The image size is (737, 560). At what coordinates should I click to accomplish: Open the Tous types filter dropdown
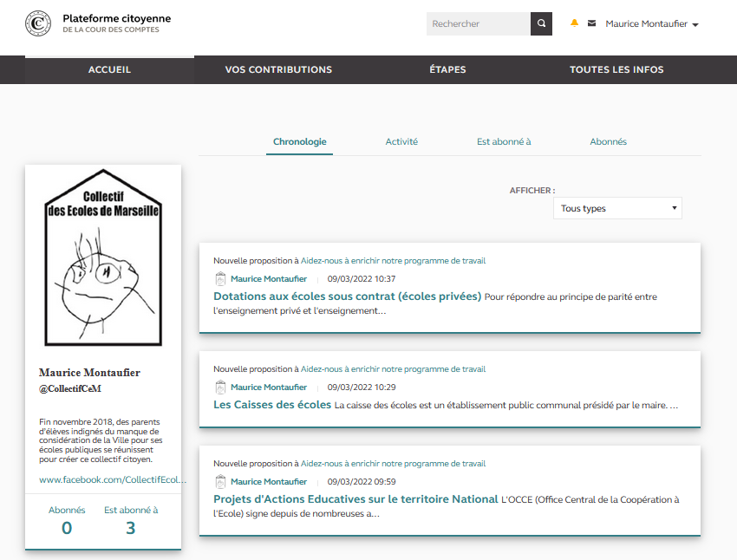pyautogui.click(x=617, y=208)
